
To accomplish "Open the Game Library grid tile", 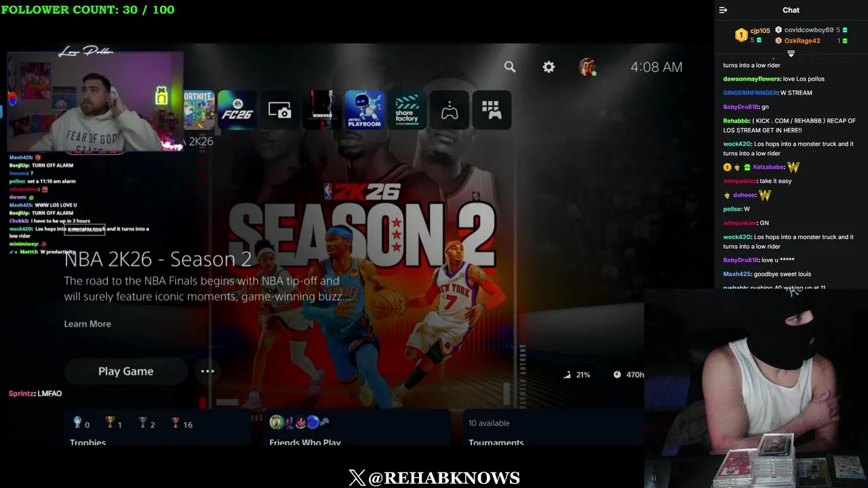I will coord(492,110).
